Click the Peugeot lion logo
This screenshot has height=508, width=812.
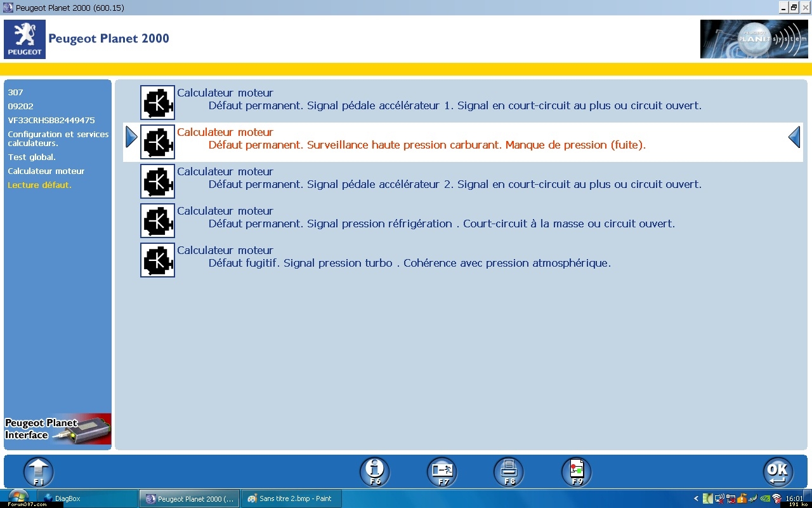pos(25,39)
